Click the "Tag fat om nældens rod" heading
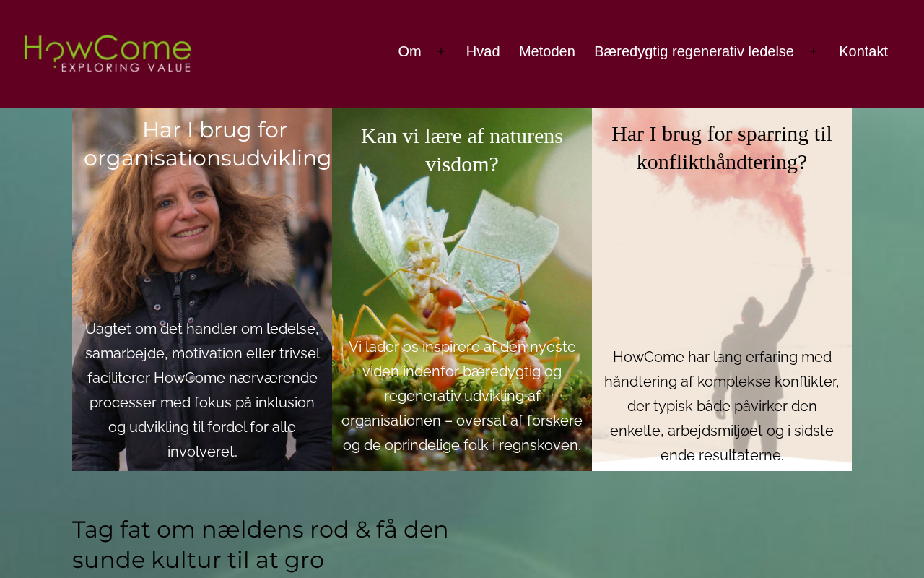This screenshot has width=924, height=578. coord(261,545)
